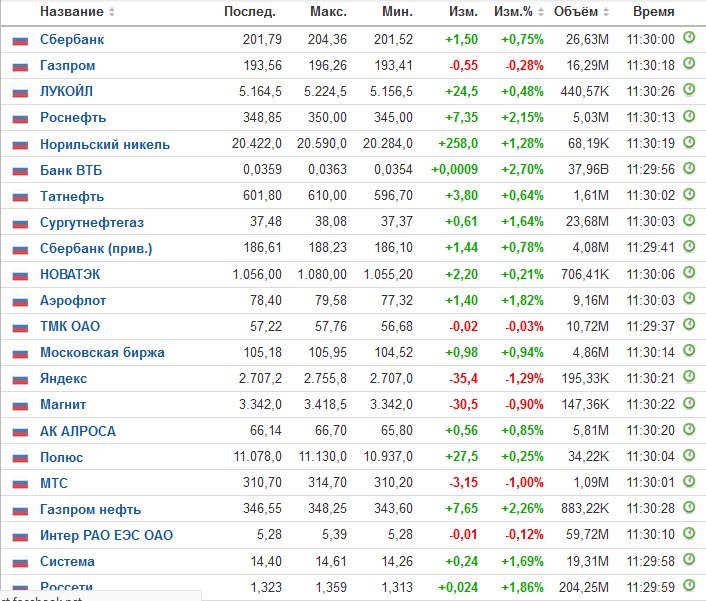
Task: Open the ЛУКОЙЛ stock link
Action: pyautogui.click(x=66, y=91)
